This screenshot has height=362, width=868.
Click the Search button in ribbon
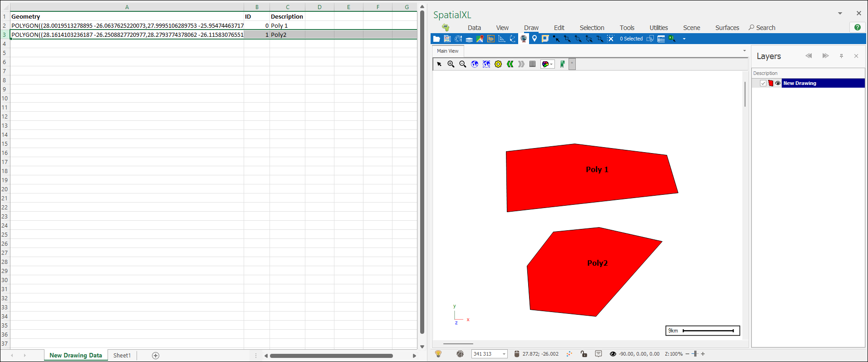point(762,28)
